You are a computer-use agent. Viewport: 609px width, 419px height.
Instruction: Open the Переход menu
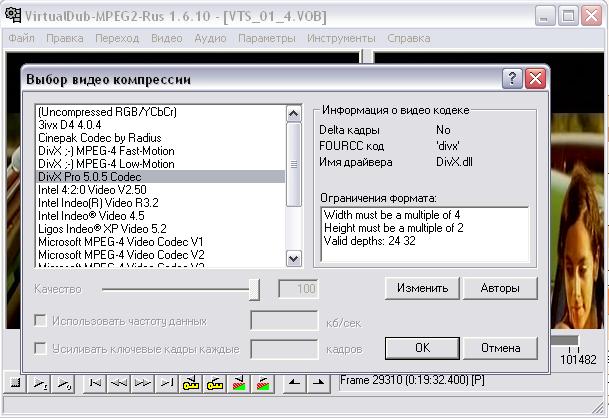tap(117, 38)
